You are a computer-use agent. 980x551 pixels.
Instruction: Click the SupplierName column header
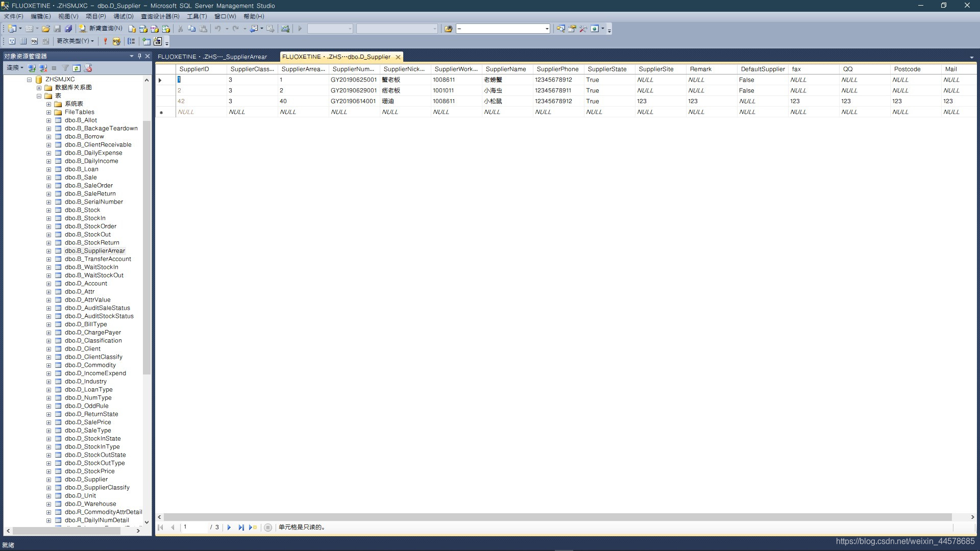pyautogui.click(x=507, y=69)
